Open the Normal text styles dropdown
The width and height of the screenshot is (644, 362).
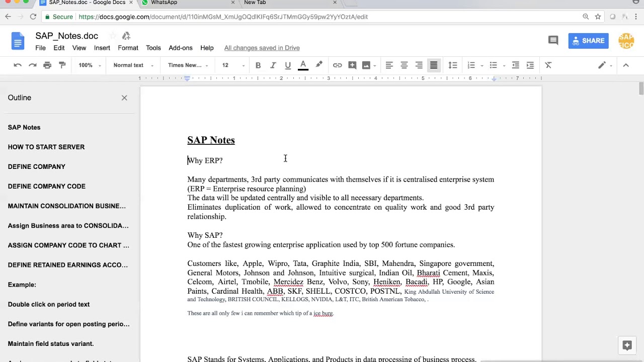coord(133,65)
